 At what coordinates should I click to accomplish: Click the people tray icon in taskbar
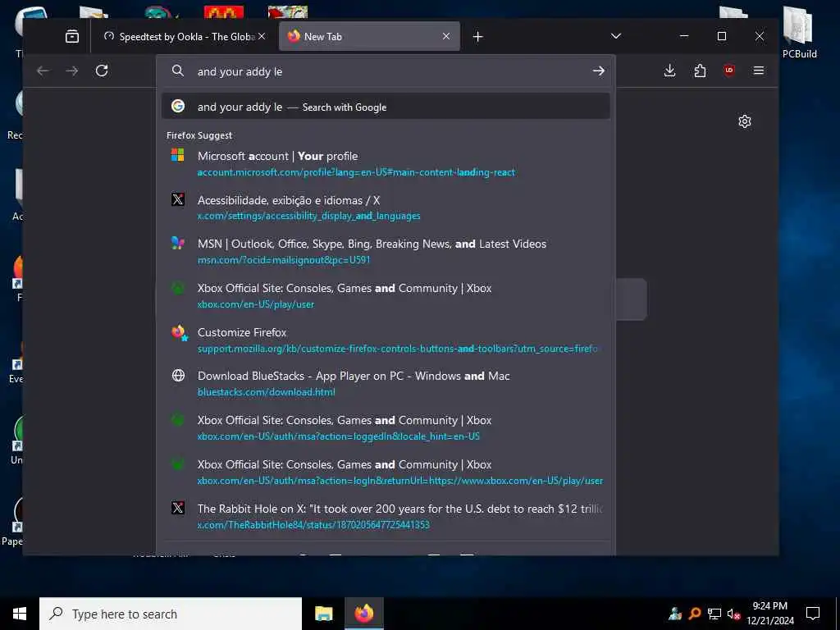coord(675,614)
